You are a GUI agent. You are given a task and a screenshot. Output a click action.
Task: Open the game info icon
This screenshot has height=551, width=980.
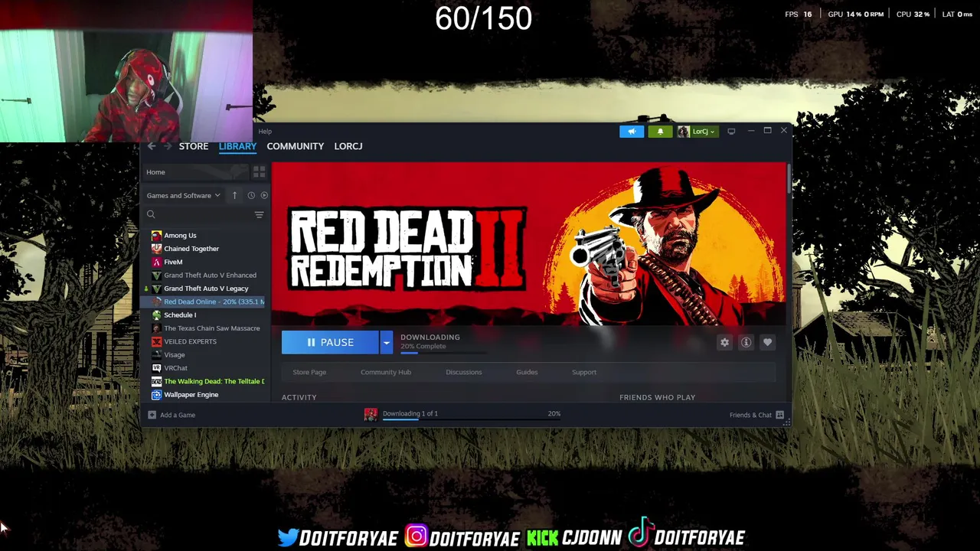[746, 343]
